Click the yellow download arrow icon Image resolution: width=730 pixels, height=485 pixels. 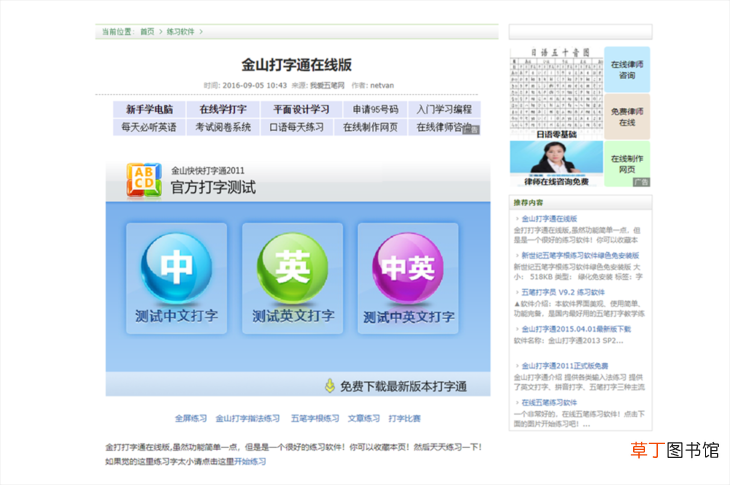tap(330, 385)
